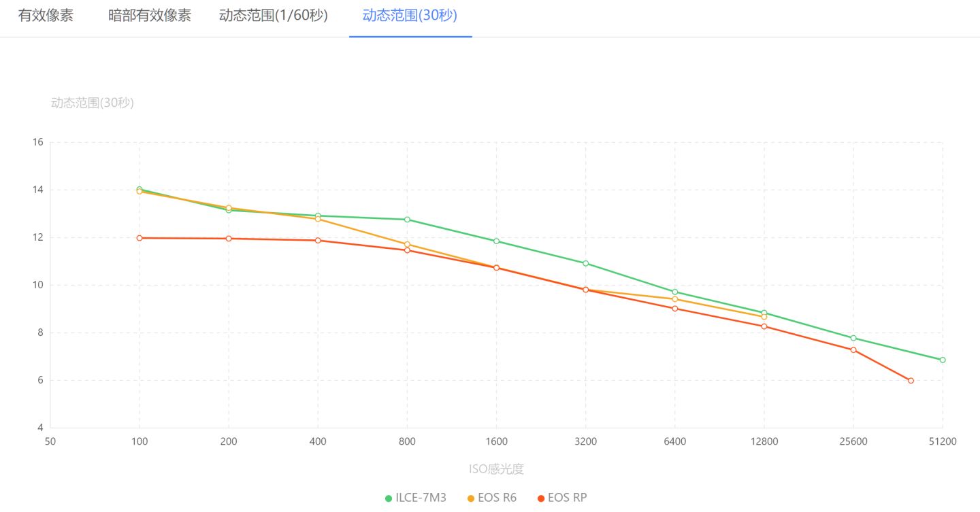Click the ISO感光度 axis label
The image size is (980, 512).
[495, 468]
